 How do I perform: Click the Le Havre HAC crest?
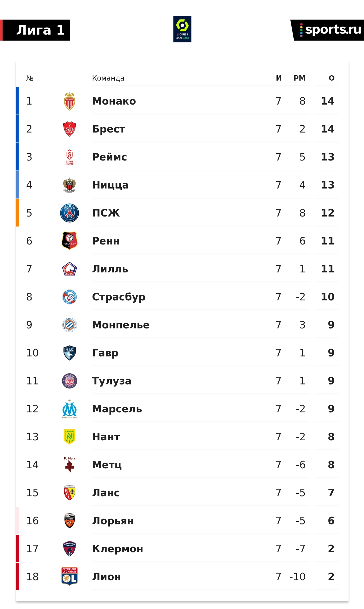pos(70,353)
